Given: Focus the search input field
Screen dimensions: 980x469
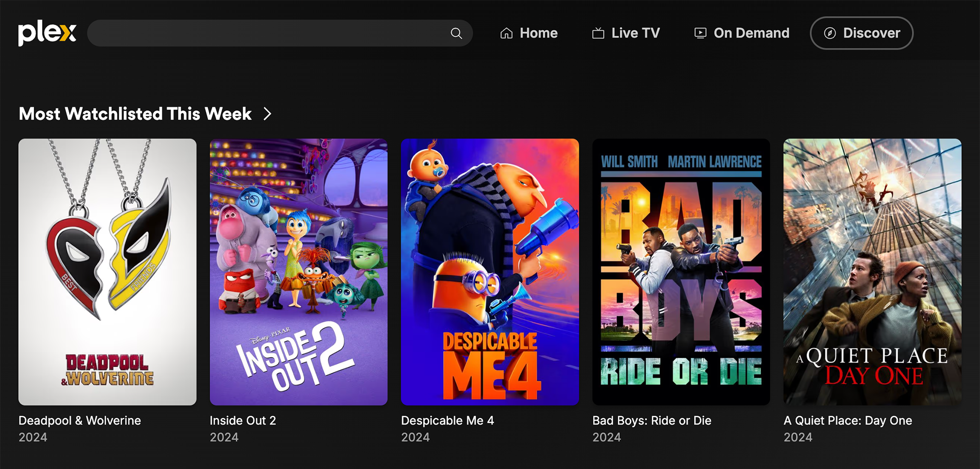Looking at the screenshot, I should (280, 33).
